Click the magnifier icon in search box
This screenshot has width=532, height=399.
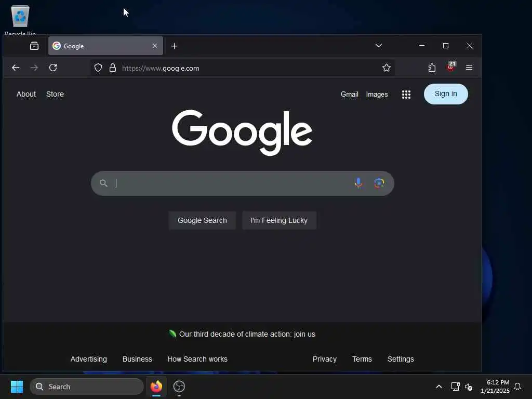(x=103, y=183)
